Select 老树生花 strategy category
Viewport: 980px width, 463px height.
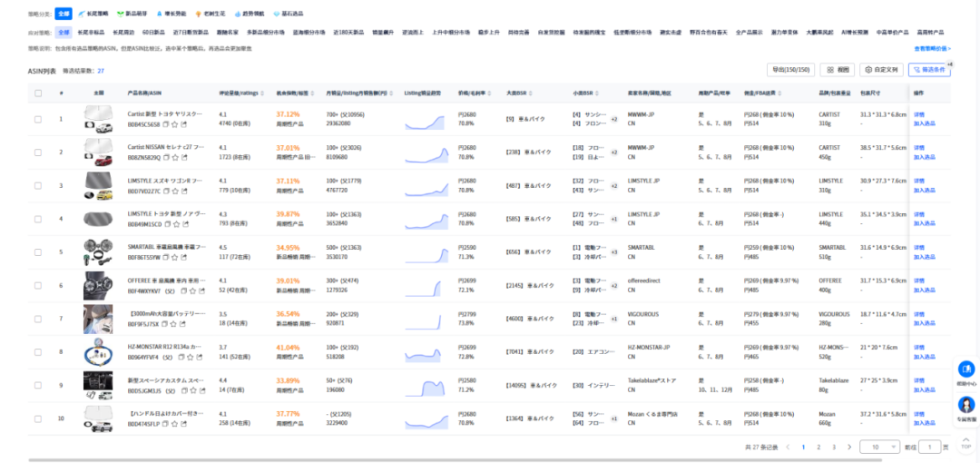[210, 13]
